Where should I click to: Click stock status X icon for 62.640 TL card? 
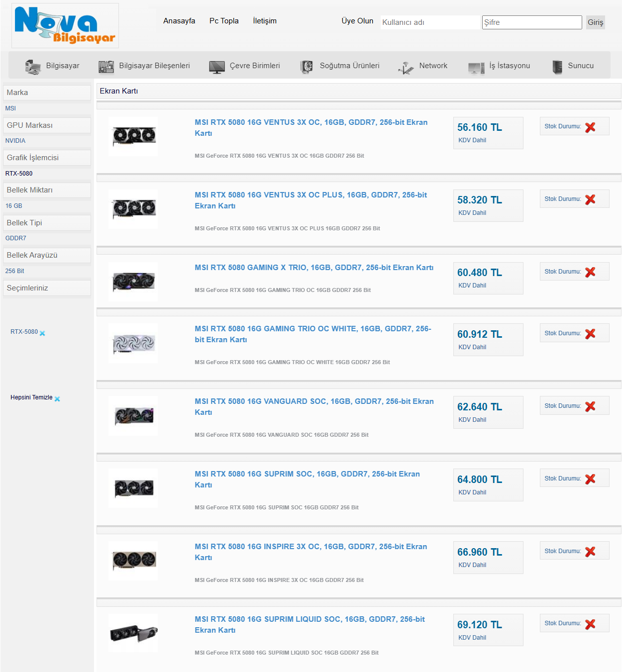(590, 407)
